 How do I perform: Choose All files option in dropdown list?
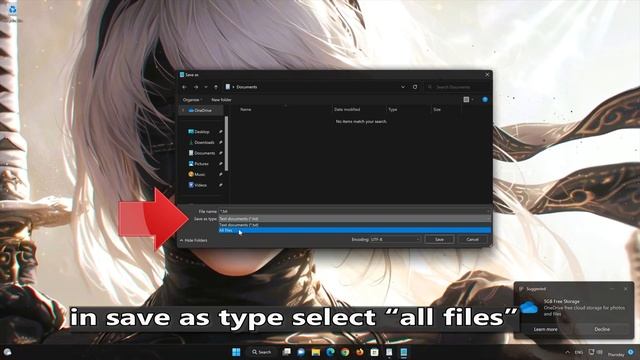pos(354,230)
